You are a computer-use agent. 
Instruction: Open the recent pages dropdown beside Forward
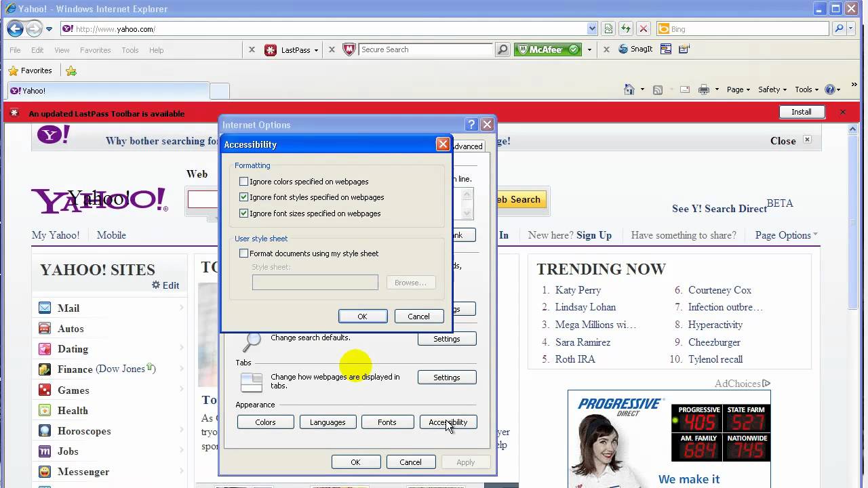[49, 29]
